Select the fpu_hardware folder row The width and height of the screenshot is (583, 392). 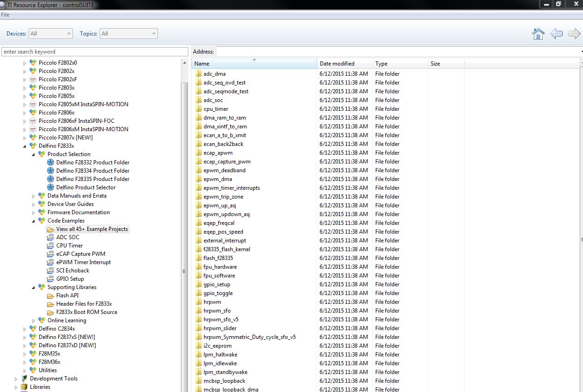[220, 267]
